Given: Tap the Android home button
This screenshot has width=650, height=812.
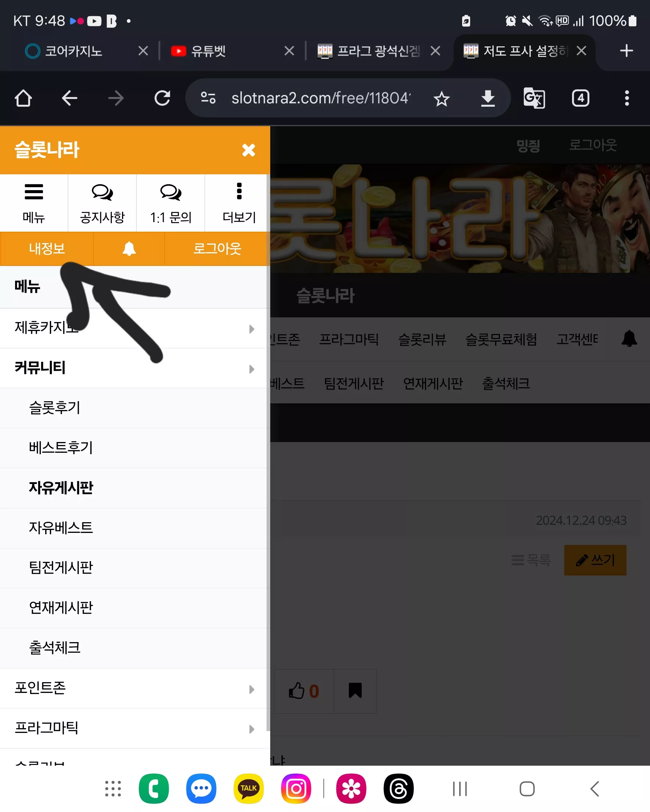Looking at the screenshot, I should coord(527,789).
